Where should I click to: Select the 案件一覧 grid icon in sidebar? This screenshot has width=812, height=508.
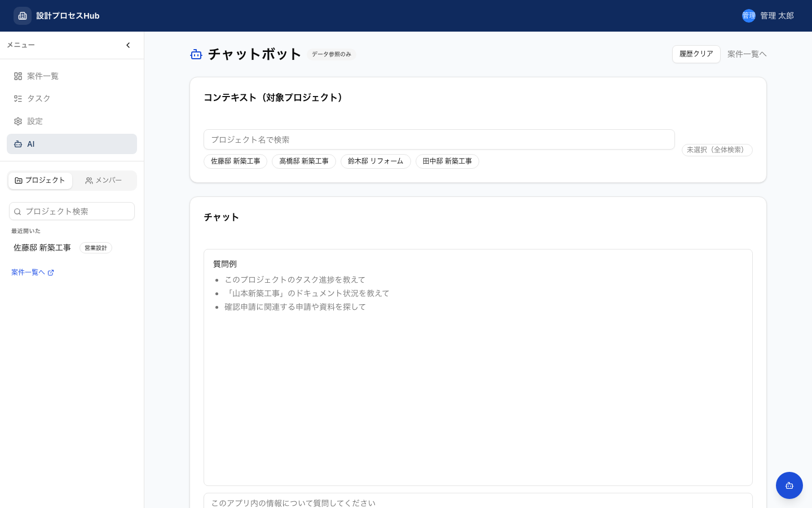17,76
